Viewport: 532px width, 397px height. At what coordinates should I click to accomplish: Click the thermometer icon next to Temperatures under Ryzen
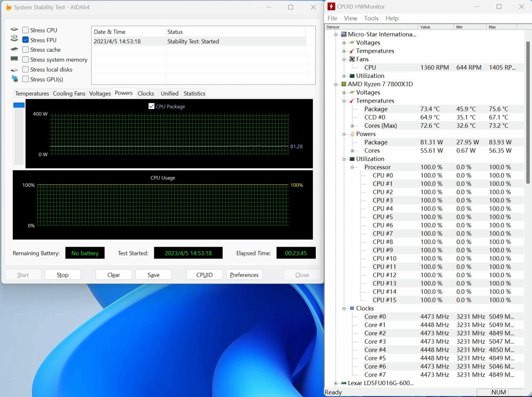click(x=352, y=101)
